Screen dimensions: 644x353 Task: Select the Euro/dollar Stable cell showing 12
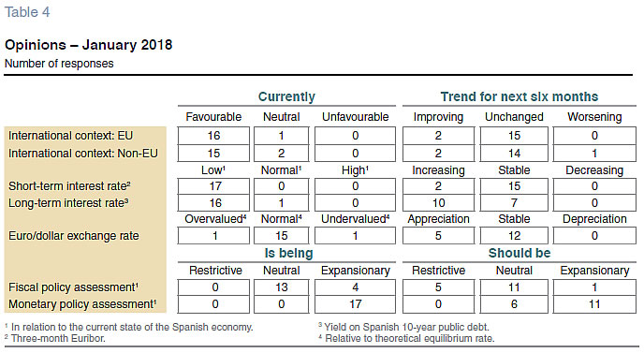pos(514,236)
